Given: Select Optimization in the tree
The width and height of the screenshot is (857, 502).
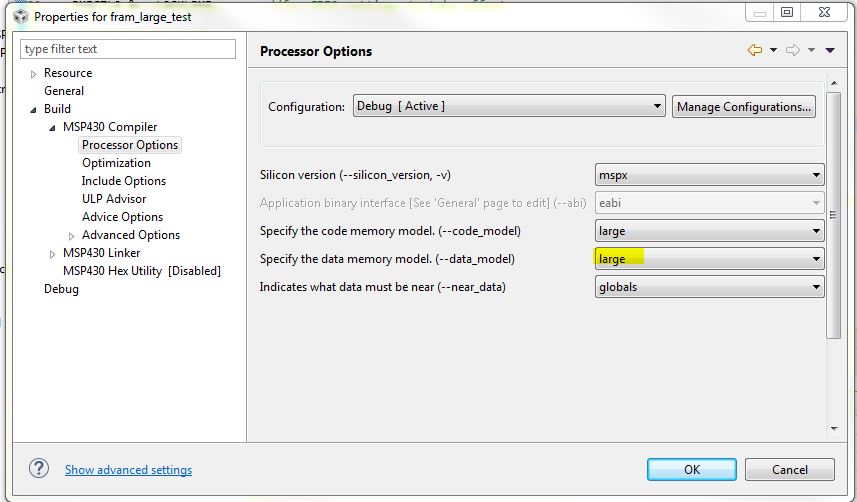Looking at the screenshot, I should (x=116, y=163).
